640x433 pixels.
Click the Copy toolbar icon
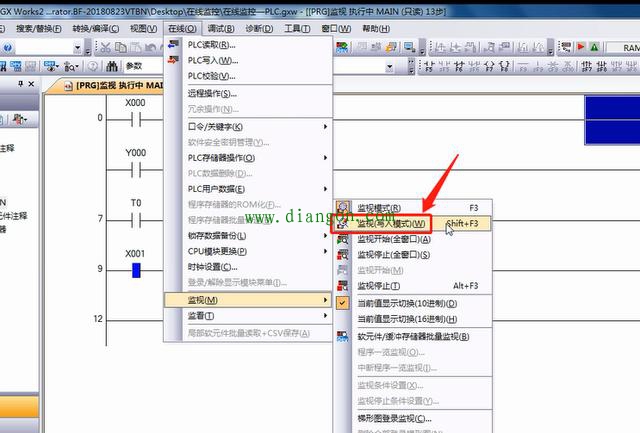[120, 48]
